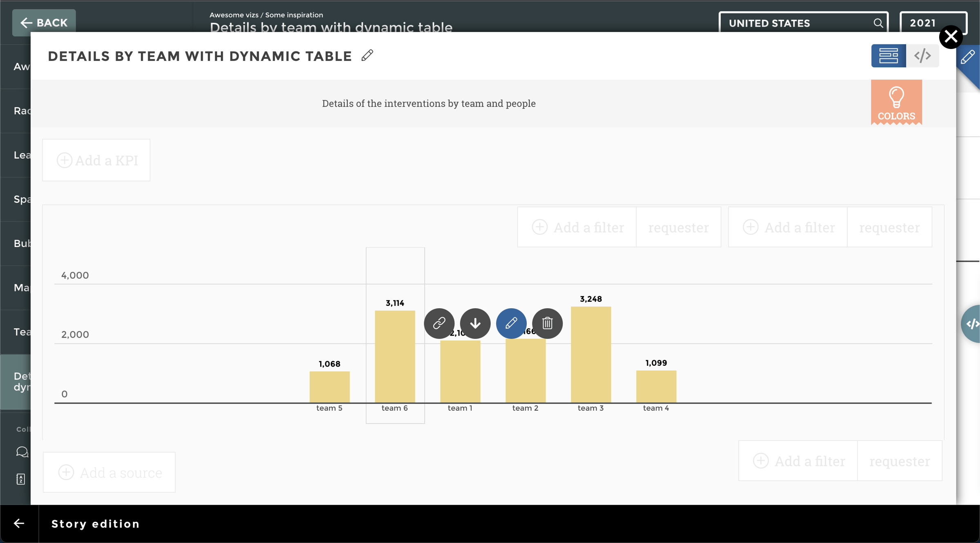Screen dimensions: 980x543
Task: Open the COLORS palette
Action: (897, 102)
